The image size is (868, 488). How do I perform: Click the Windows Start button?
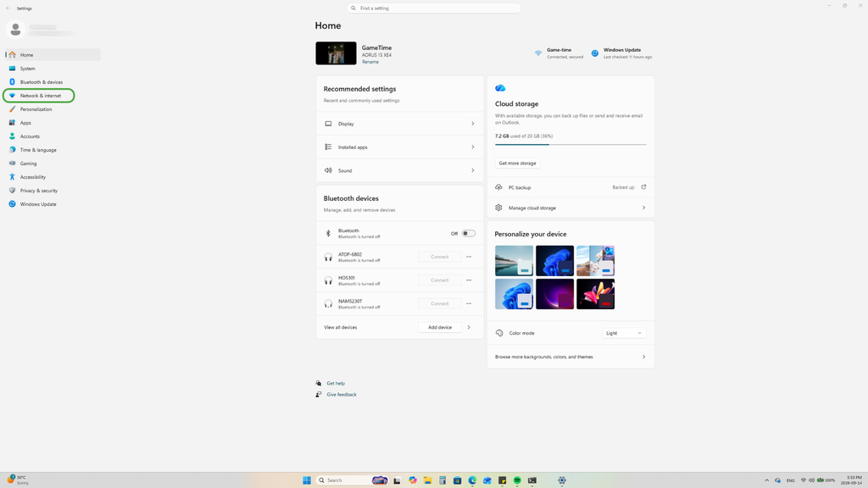[307, 480]
